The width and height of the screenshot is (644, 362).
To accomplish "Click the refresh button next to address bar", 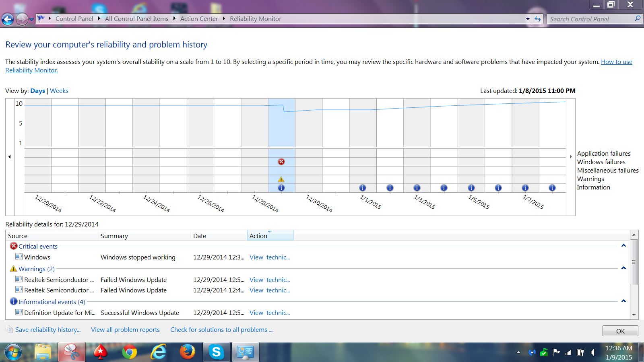I will 538,19.
